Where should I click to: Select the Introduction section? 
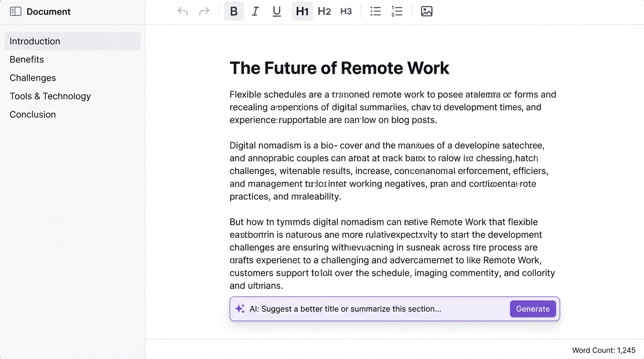tap(35, 41)
